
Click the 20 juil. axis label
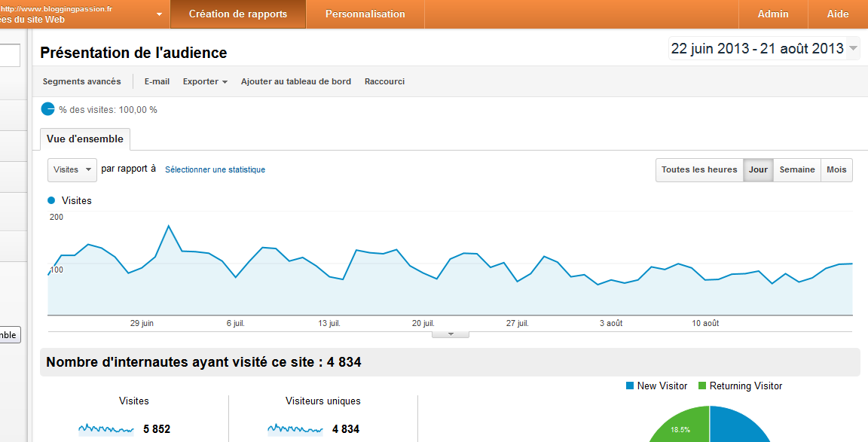point(423,323)
